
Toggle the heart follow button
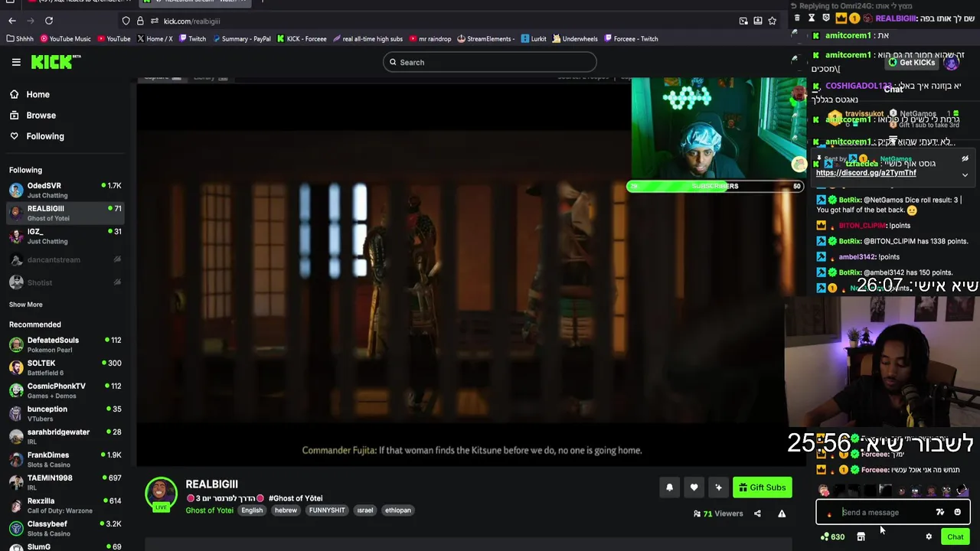click(x=694, y=487)
